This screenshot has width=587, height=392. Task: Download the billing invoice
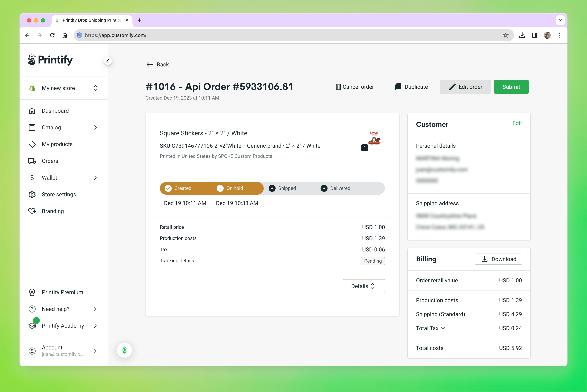(x=498, y=259)
